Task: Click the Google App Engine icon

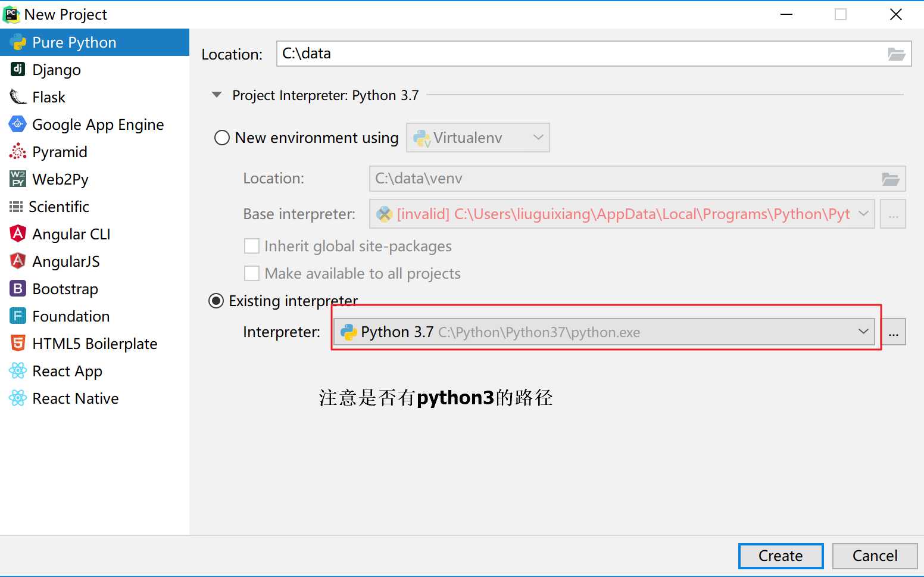Action: (18, 124)
